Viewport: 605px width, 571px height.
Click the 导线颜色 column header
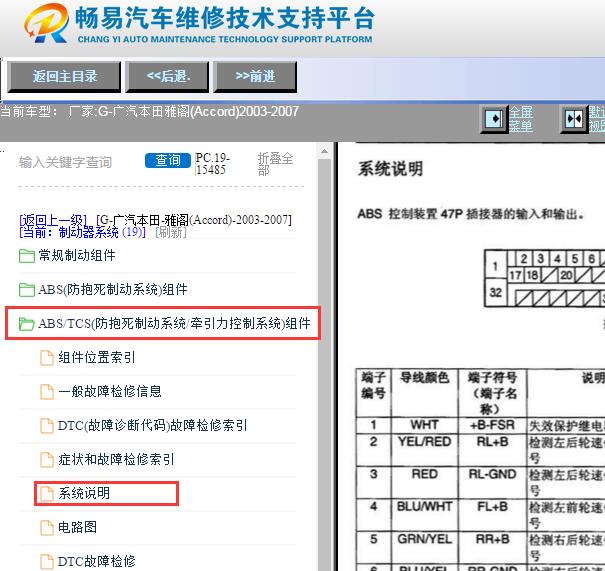[424, 392]
